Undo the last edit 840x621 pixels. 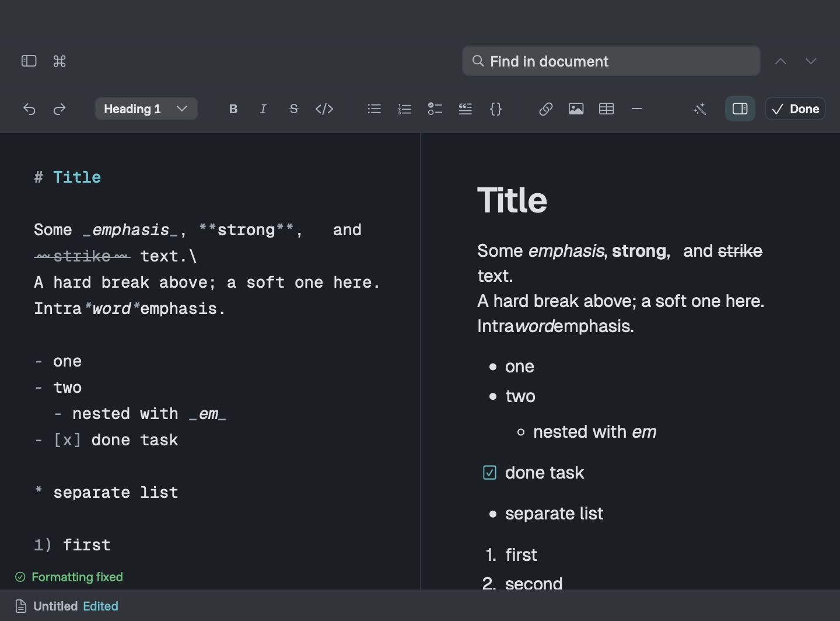[x=29, y=109]
